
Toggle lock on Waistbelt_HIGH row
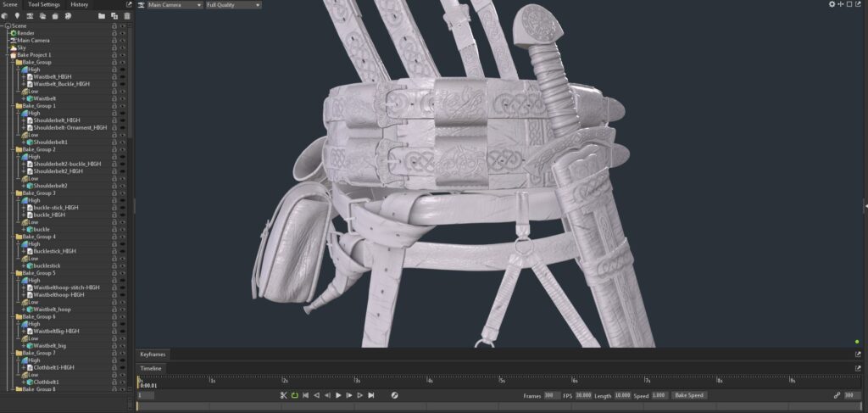pos(114,76)
